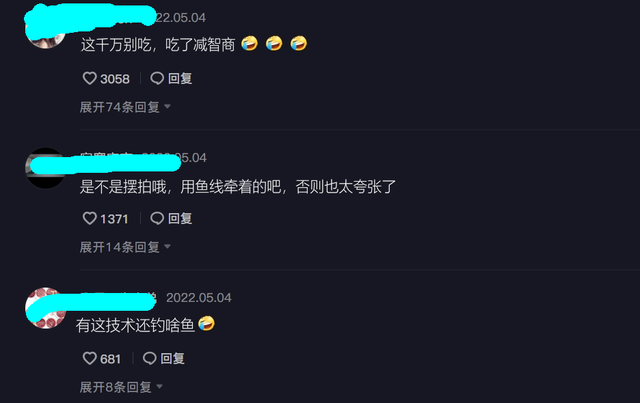Click the third laughing emoji in top comment
Image resolution: width=640 pixels, height=403 pixels.
[298, 43]
